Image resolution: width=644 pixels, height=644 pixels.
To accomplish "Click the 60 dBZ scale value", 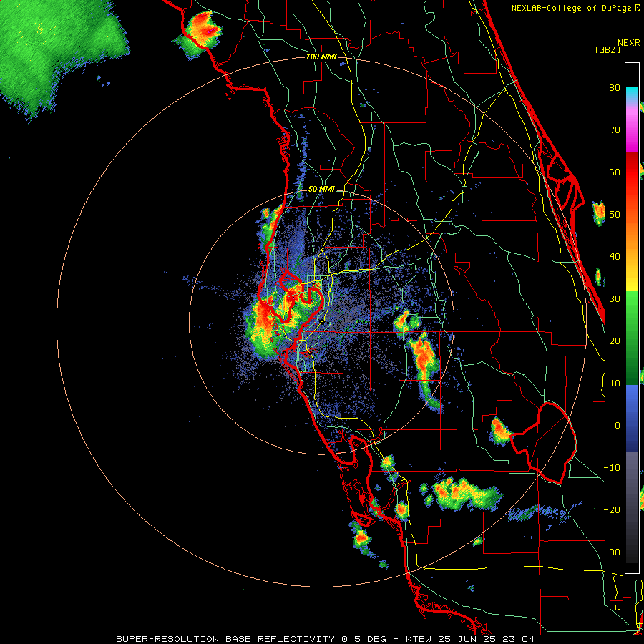I will [615, 172].
